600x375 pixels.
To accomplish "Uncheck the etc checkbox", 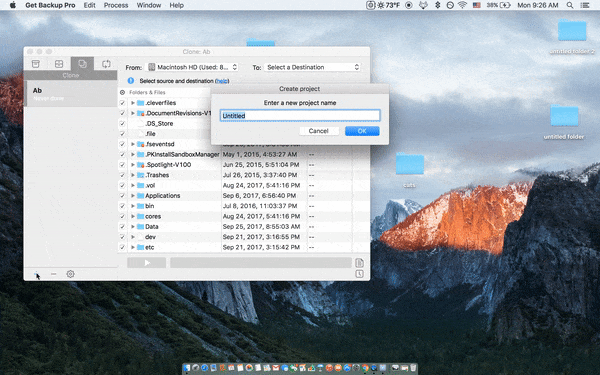I will (122, 248).
